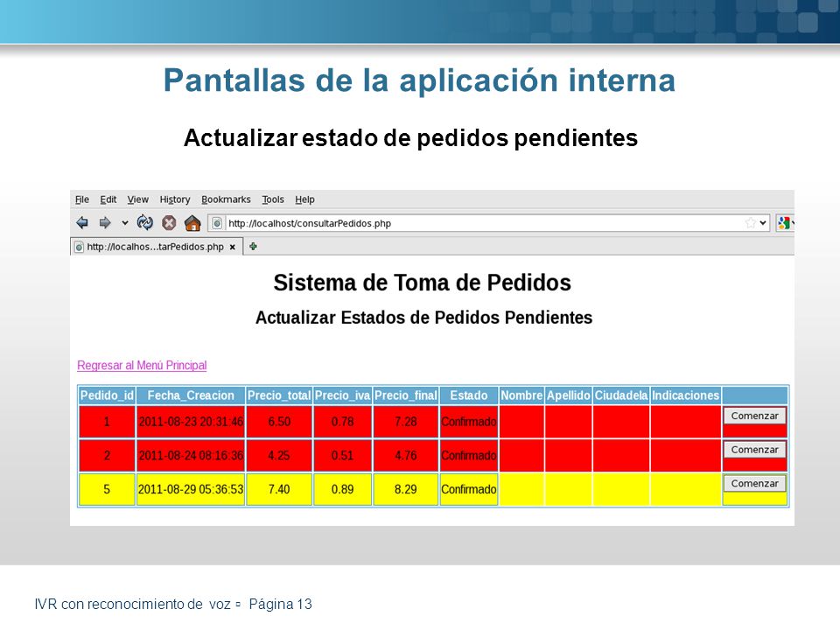
Task: Click the Precio_final value 8.29
Action: 405,489
